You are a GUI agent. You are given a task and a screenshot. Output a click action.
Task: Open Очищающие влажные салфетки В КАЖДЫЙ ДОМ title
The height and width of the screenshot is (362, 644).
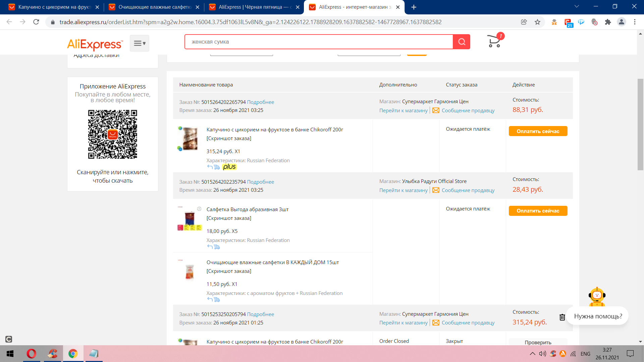pyautogui.click(x=273, y=262)
